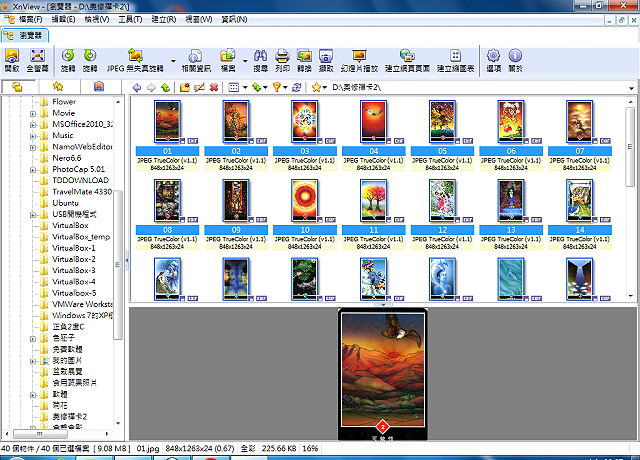Select the Browser tab
The width and height of the screenshot is (640, 460).
(x=24, y=36)
